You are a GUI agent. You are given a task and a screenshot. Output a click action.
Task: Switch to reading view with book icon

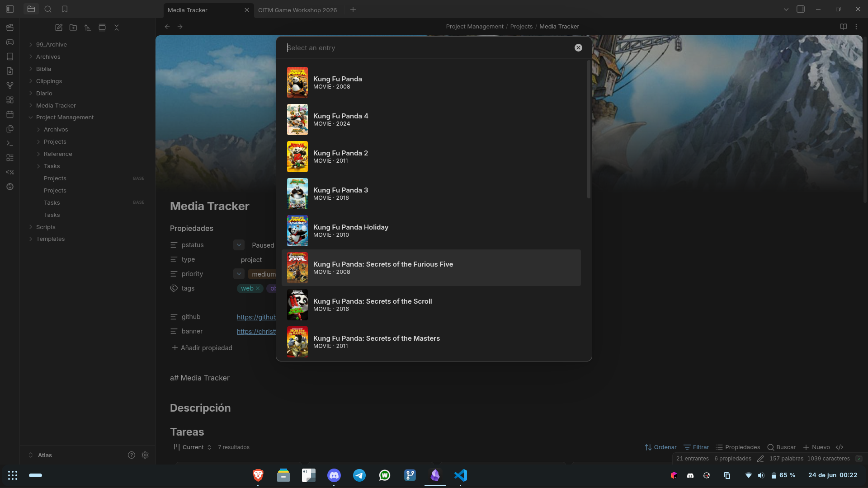pos(844,27)
